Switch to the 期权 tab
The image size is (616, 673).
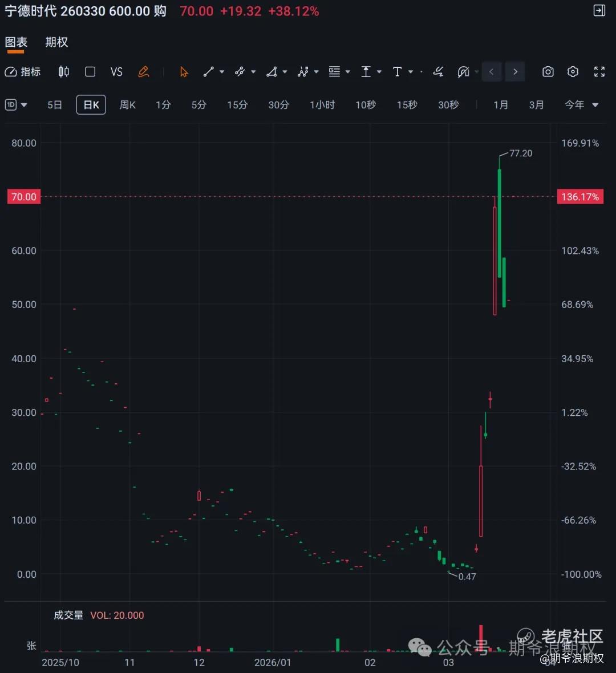coord(56,42)
